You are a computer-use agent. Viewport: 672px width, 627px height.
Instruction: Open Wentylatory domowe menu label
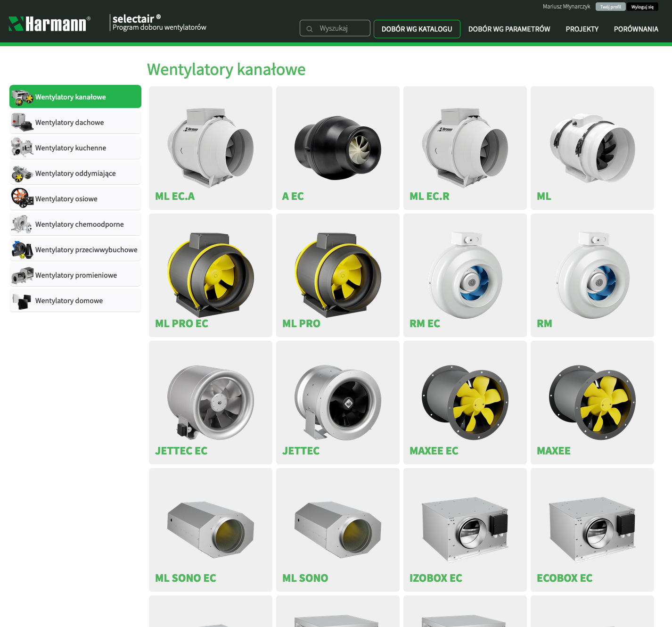pyautogui.click(x=69, y=301)
